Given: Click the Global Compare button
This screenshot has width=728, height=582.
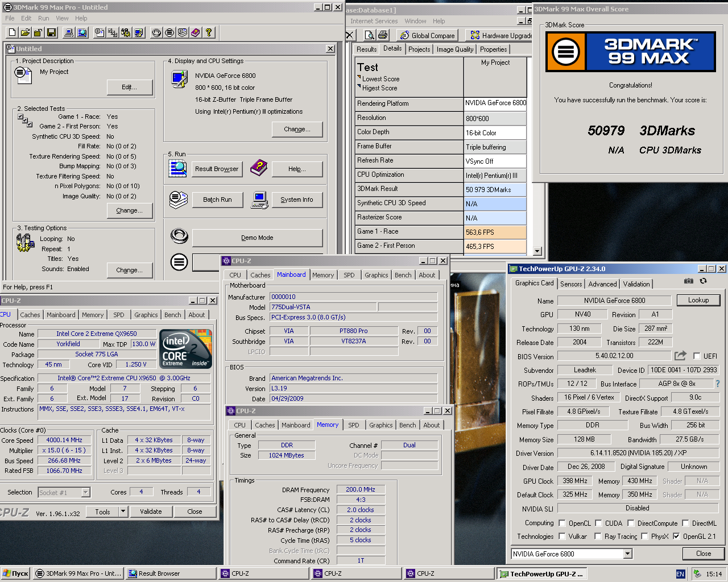Looking at the screenshot, I should point(427,35).
